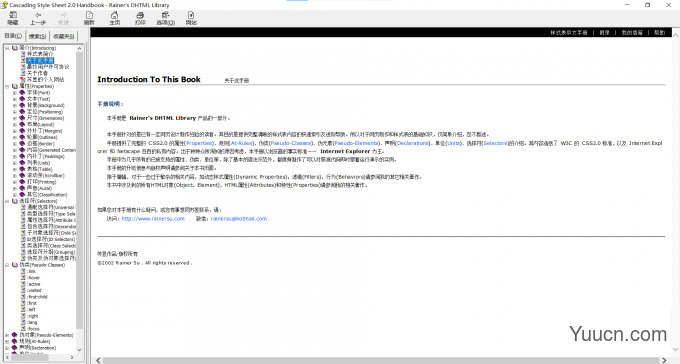This screenshot has height=364, width=680.
Task: Select the 打印(Printing) tree item
Action: click(42, 182)
